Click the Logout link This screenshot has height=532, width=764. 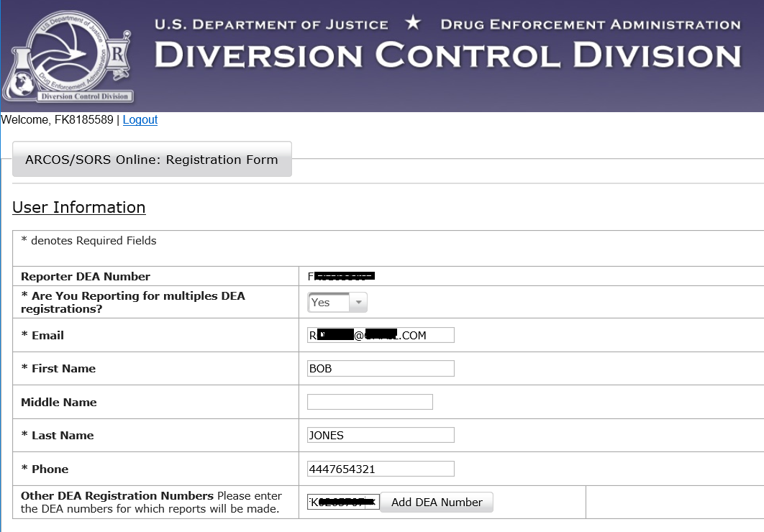(140, 120)
